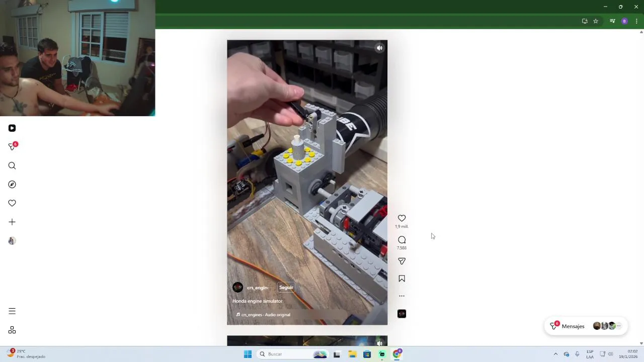Open crs_engines profile picture on the reel
Screen dimensions: 644x362
click(x=237, y=288)
